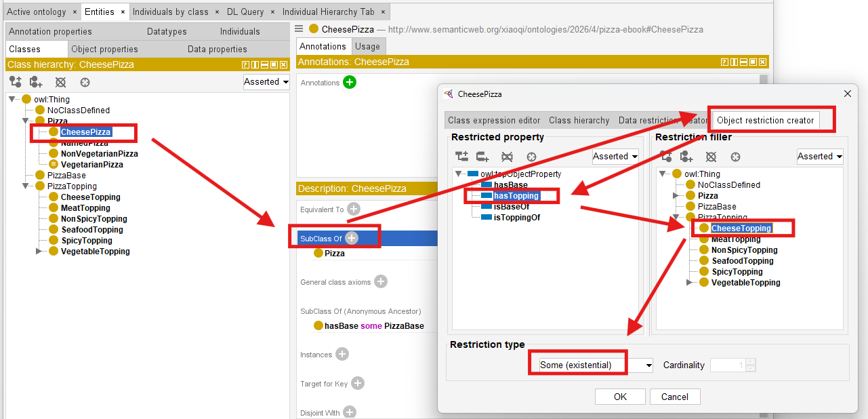Screen dimensions: 868x419
Task: Switch to Individuals by class tab
Action: (171, 12)
